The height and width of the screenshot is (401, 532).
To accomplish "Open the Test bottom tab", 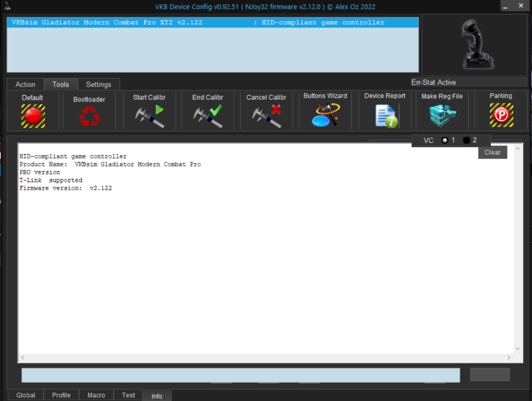I will pos(128,395).
